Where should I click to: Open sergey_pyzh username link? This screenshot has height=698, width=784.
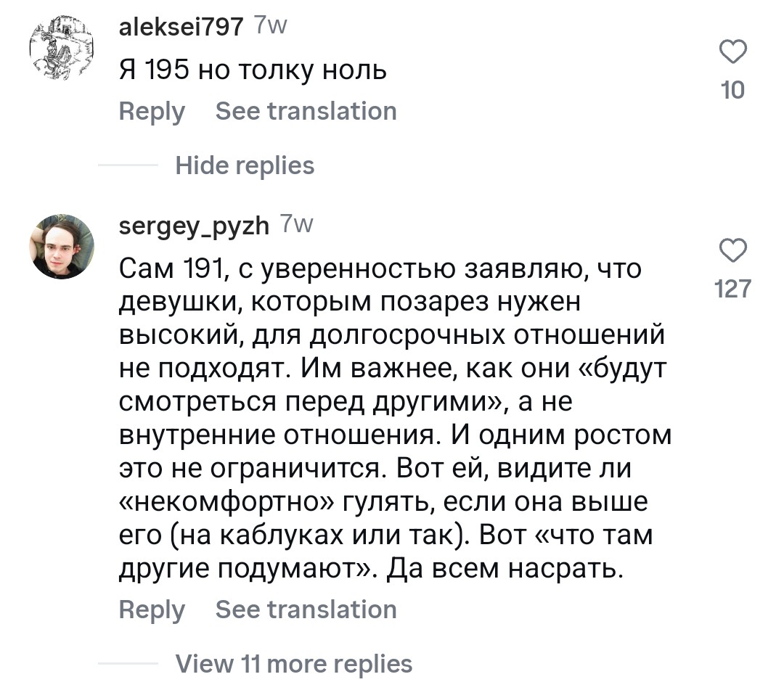coord(193,225)
